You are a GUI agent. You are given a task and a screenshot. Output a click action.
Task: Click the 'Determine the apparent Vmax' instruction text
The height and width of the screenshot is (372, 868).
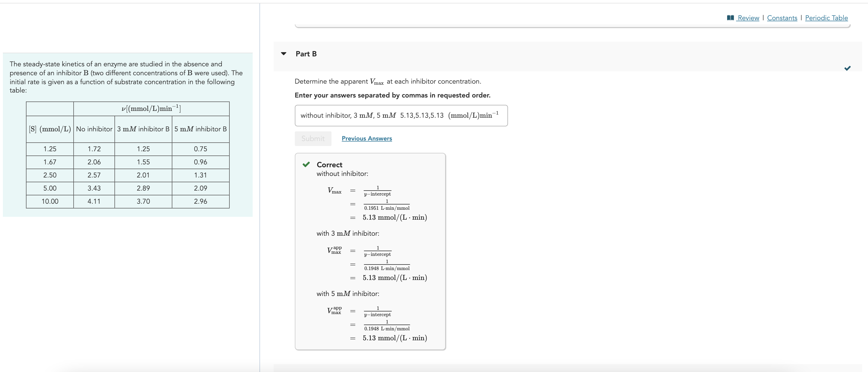click(388, 82)
